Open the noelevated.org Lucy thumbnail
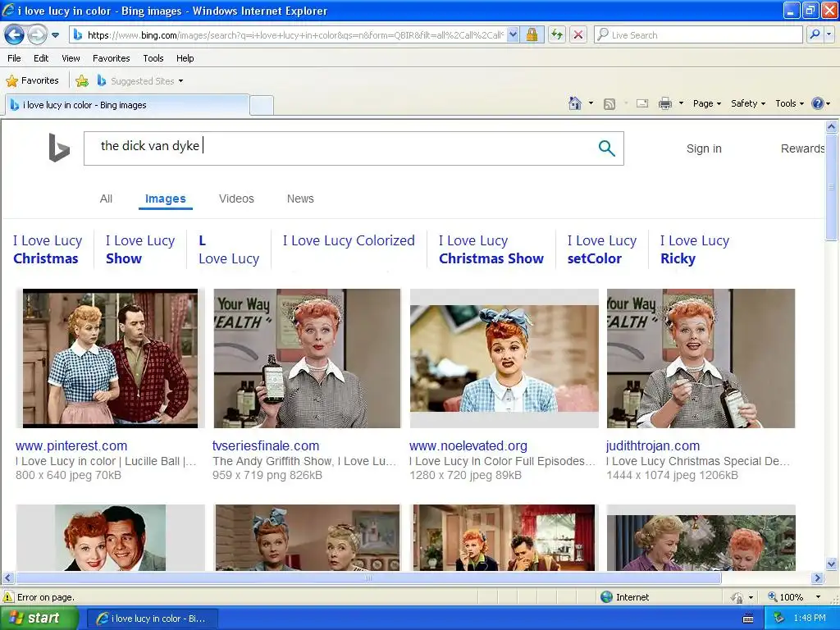Image resolution: width=840 pixels, height=630 pixels. pos(504,358)
